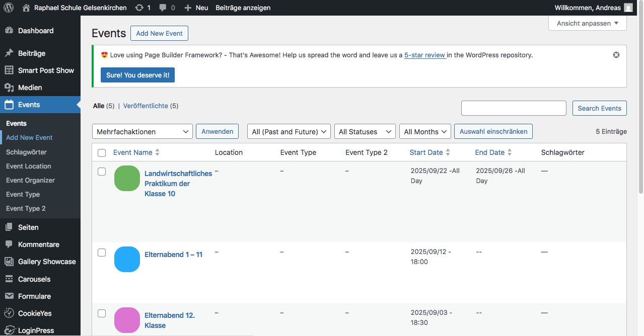Open updates icon showing 1
Screen dimensions: 644x336
coord(139,8)
